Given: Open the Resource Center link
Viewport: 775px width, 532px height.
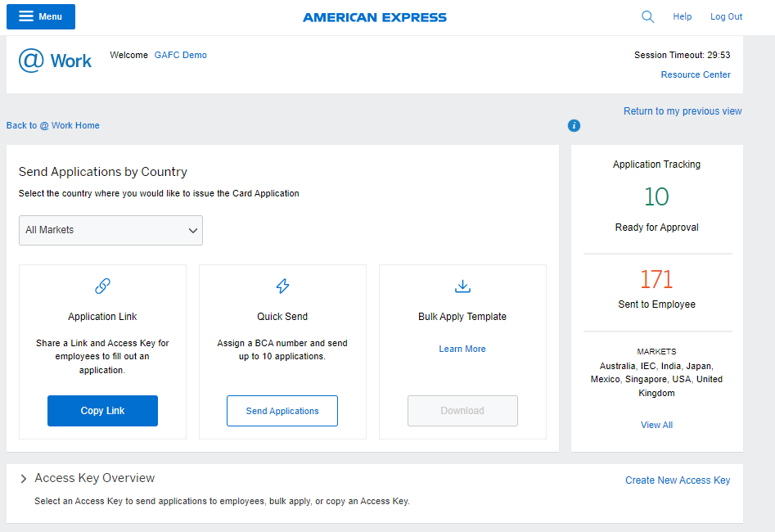Looking at the screenshot, I should (696, 74).
